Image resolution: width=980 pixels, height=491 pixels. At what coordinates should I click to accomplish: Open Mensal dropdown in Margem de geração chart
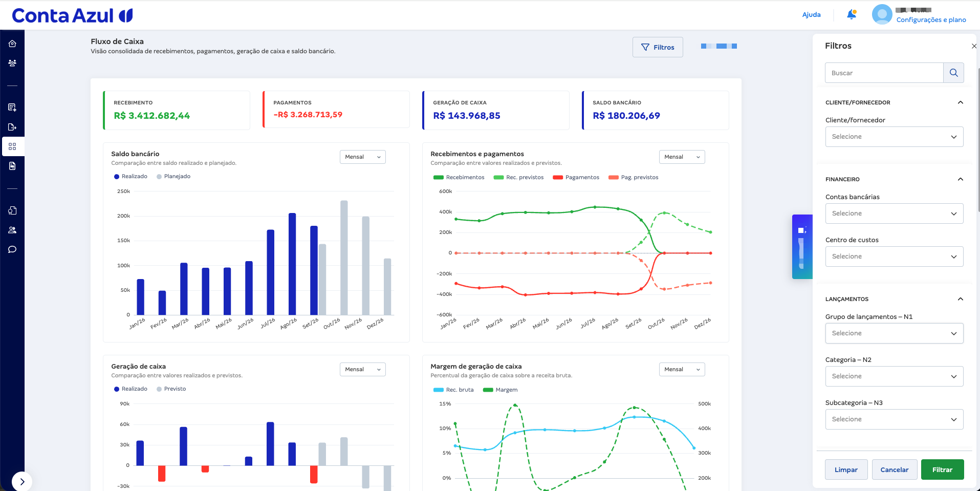(682, 369)
